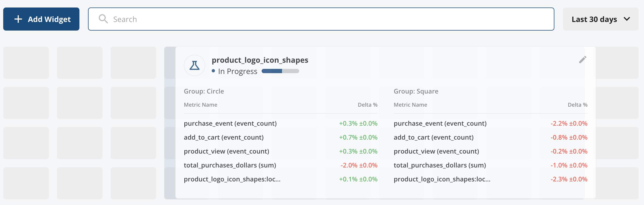Image resolution: width=644 pixels, height=205 pixels.
Task: Click the +0.7% ±0.0% delta value
Action: [358, 137]
